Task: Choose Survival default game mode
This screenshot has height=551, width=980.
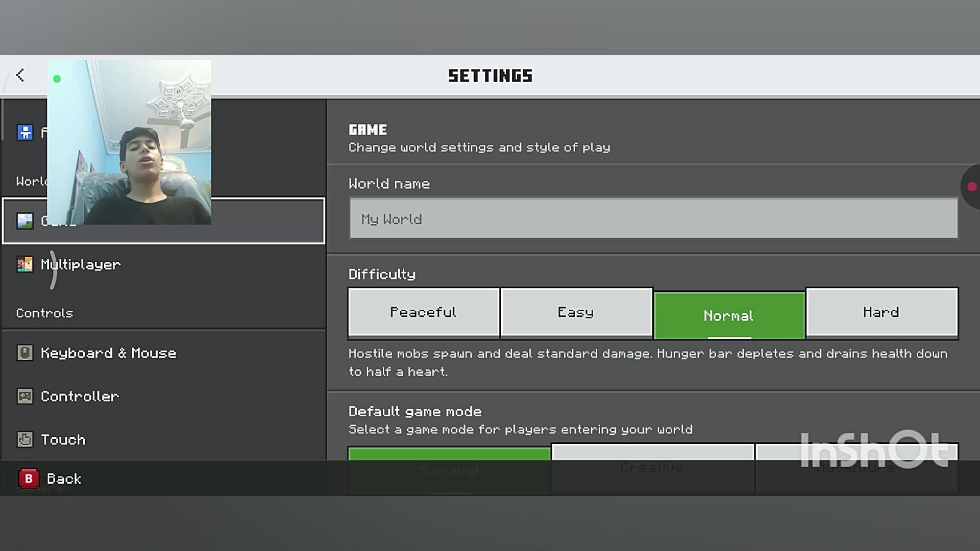Action: tap(449, 470)
